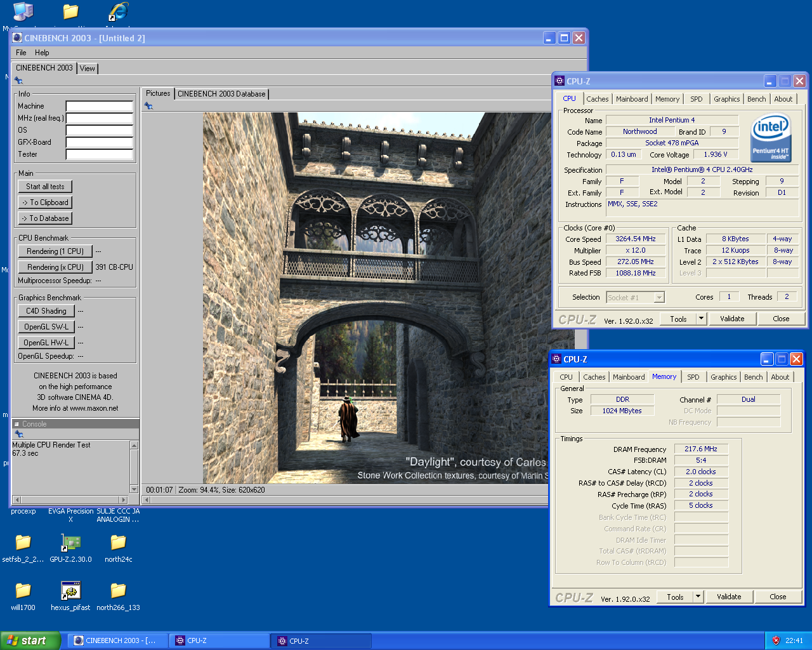This screenshot has height=650, width=812.
Task: Open SPD tab in lower CPU-Z
Action: click(x=693, y=377)
